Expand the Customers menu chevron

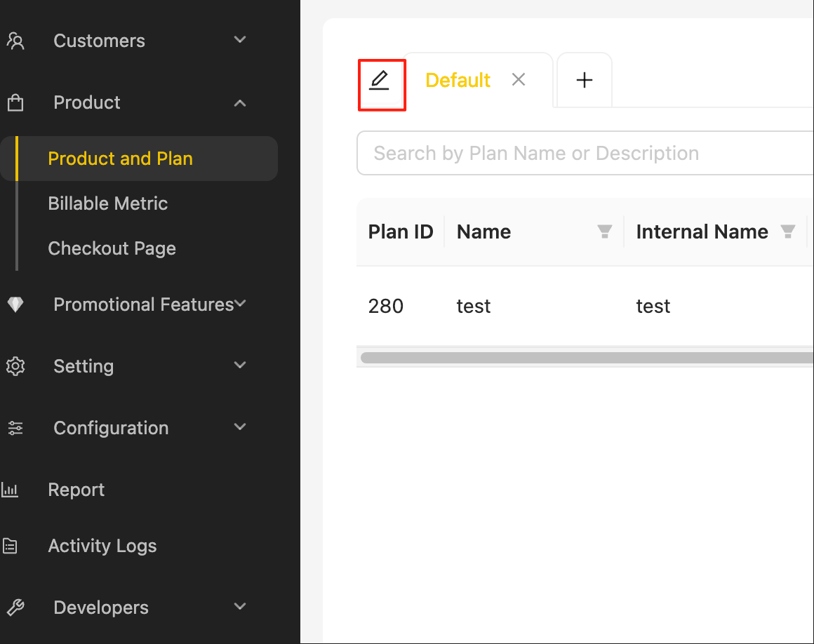click(239, 40)
